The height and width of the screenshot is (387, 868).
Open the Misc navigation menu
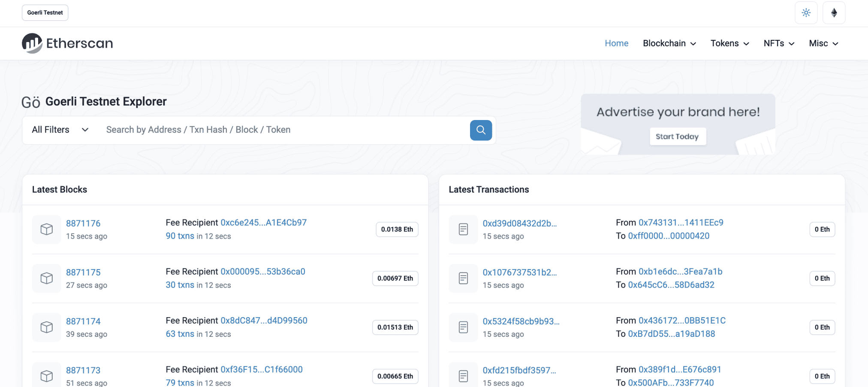pyautogui.click(x=823, y=43)
